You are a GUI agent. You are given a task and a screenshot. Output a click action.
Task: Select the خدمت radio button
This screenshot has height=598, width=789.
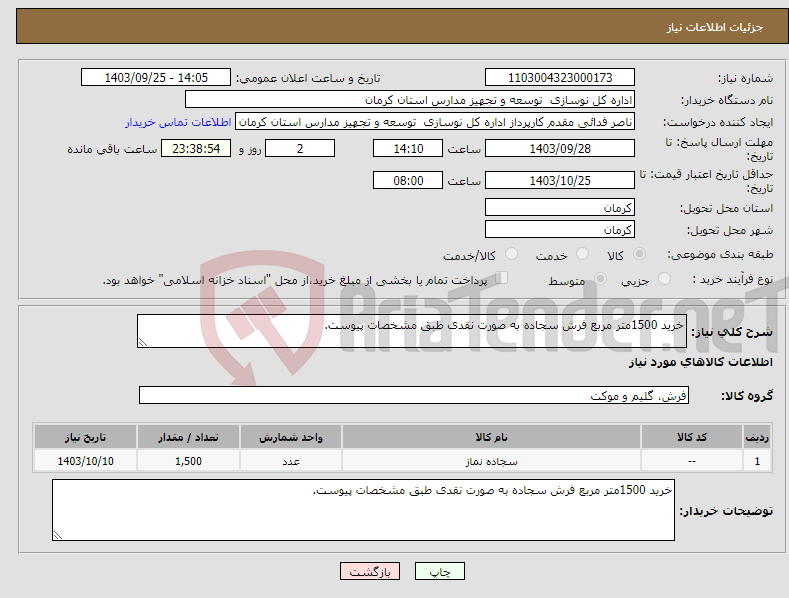(582, 254)
